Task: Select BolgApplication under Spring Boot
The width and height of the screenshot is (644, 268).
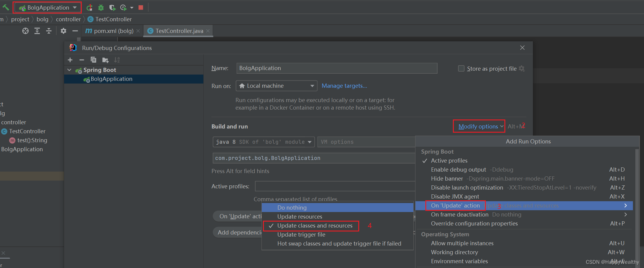Action: click(134, 79)
